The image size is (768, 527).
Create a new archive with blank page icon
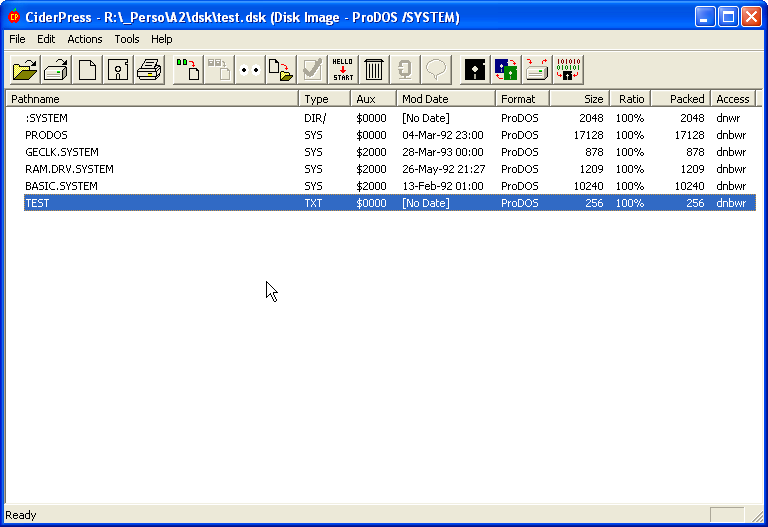87,70
